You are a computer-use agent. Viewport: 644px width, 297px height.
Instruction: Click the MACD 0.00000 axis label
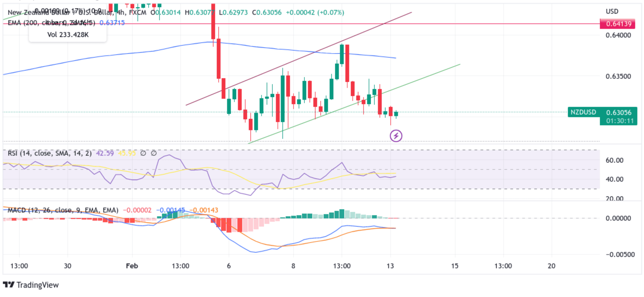(x=618, y=218)
